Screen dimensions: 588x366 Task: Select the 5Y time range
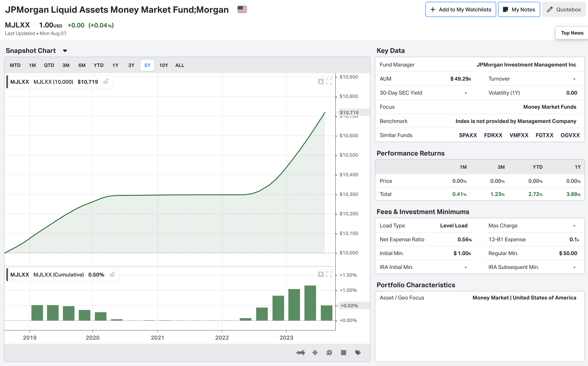tap(147, 65)
